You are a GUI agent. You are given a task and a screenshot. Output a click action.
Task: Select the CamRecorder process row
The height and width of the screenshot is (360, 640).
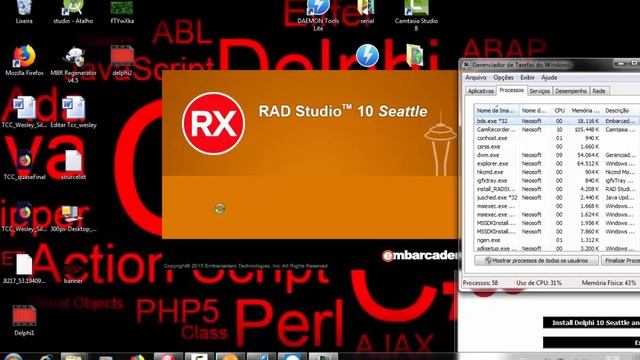coord(557,129)
